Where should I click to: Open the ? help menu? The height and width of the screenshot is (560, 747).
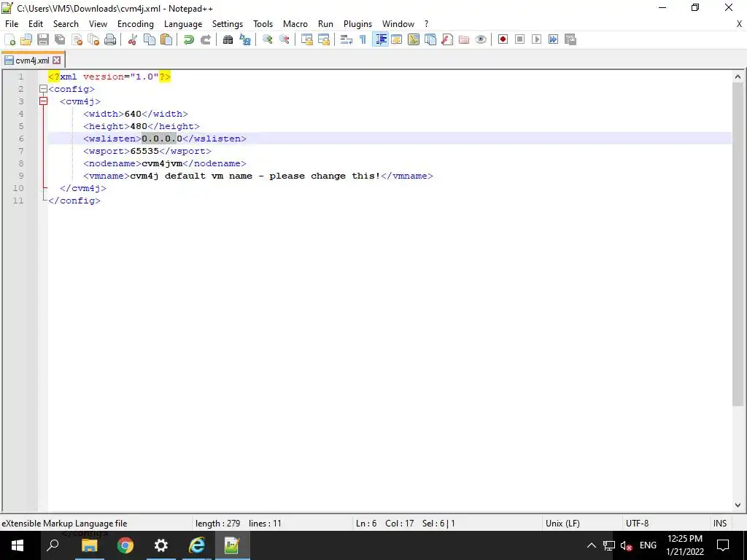426,24
